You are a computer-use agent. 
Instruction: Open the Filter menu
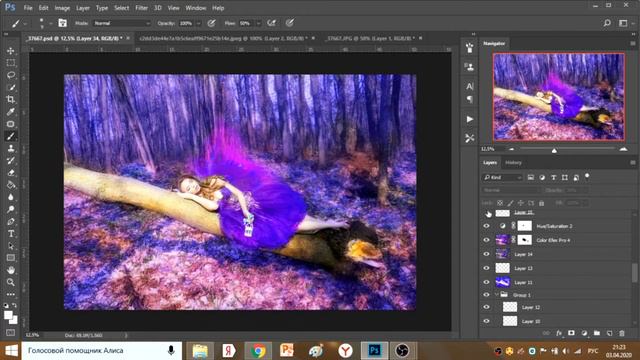(x=141, y=8)
